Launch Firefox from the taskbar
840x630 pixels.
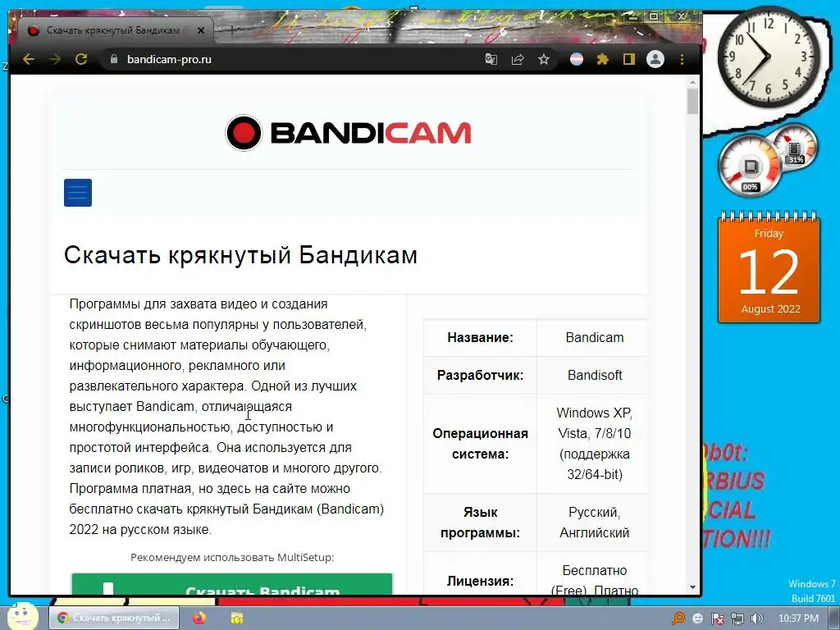coord(199,618)
